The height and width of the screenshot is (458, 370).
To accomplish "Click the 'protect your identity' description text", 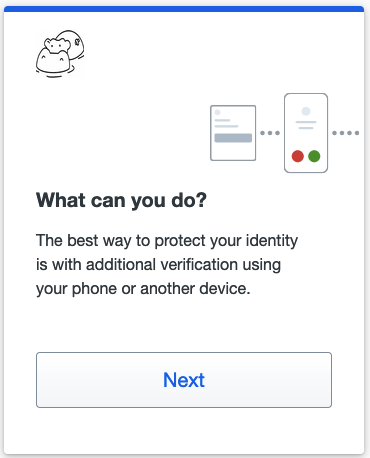I will 226,241.
